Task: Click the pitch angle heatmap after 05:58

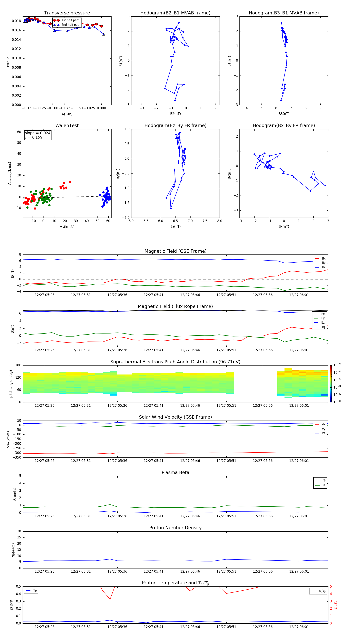Action: 302,383
